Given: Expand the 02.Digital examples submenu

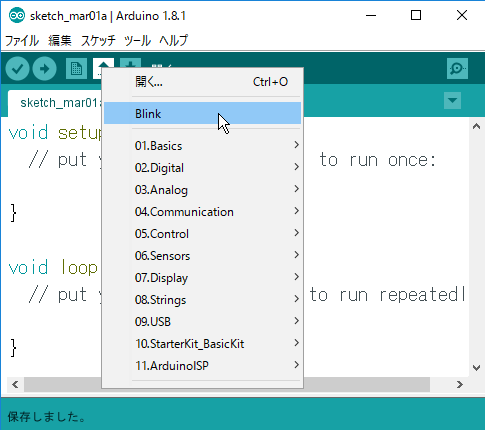Looking at the screenshot, I should coord(202,168).
